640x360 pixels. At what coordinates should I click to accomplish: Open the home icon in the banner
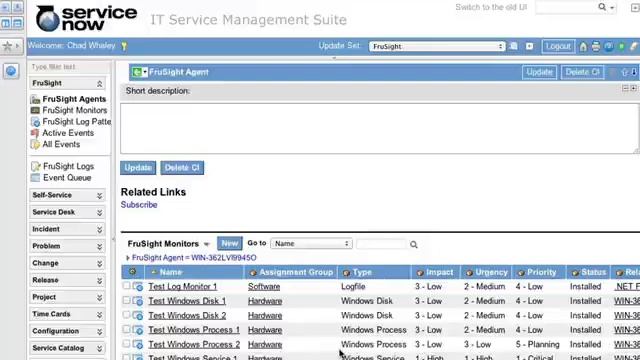coord(583,47)
